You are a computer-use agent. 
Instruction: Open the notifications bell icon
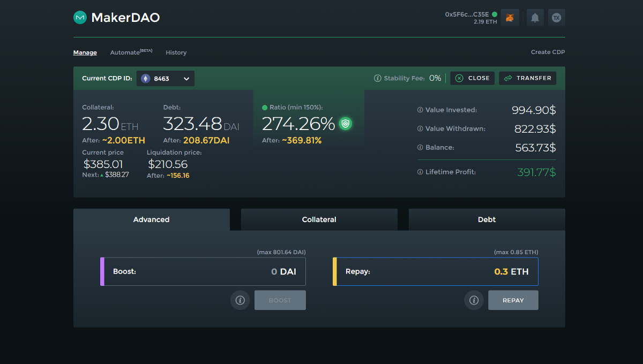[x=535, y=18]
